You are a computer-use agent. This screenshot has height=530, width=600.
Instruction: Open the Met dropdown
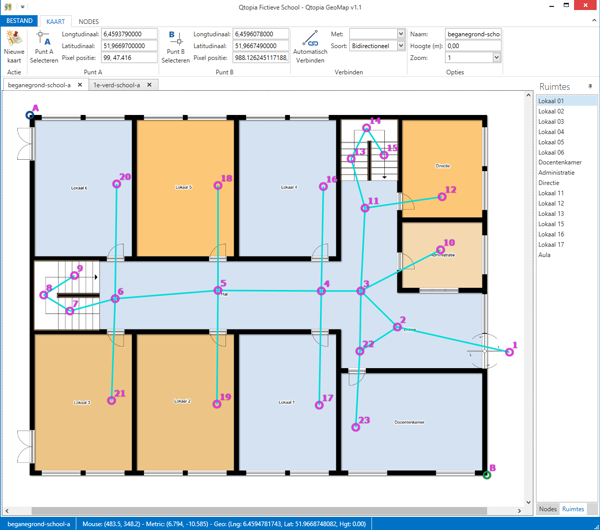(401, 34)
